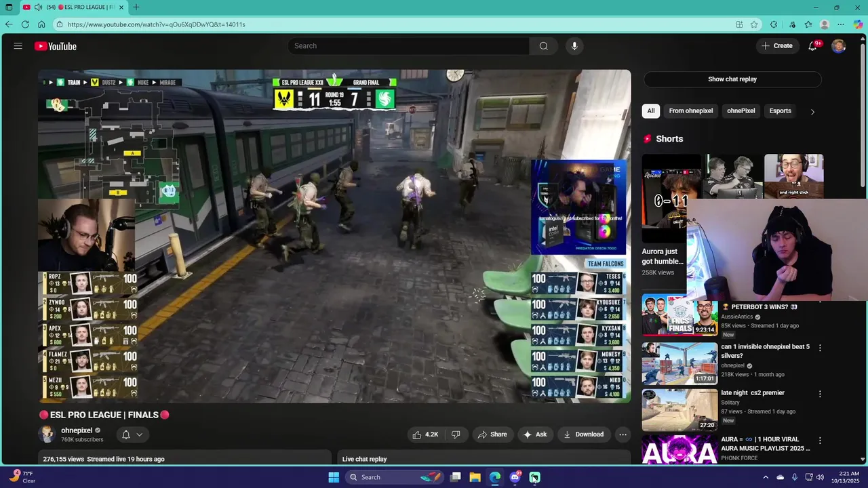Select the ohnePixel filter chip
868x488 pixels.
pyautogui.click(x=741, y=110)
